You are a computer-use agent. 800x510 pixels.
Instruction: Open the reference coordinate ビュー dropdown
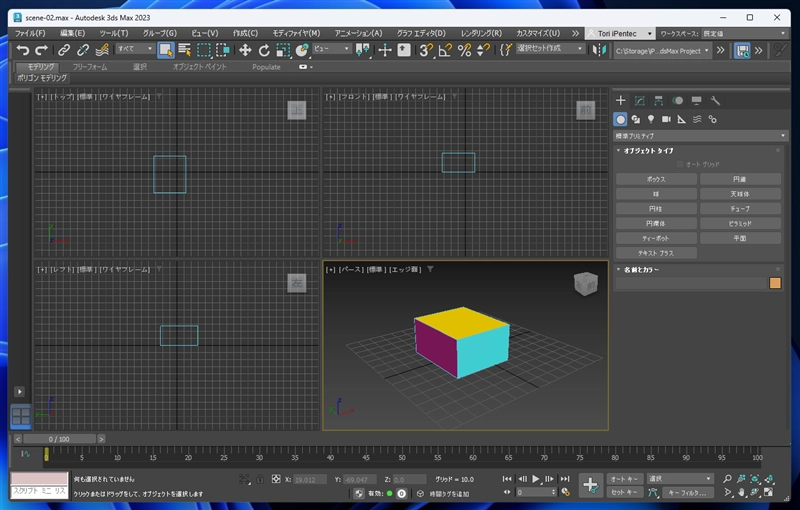coord(332,49)
